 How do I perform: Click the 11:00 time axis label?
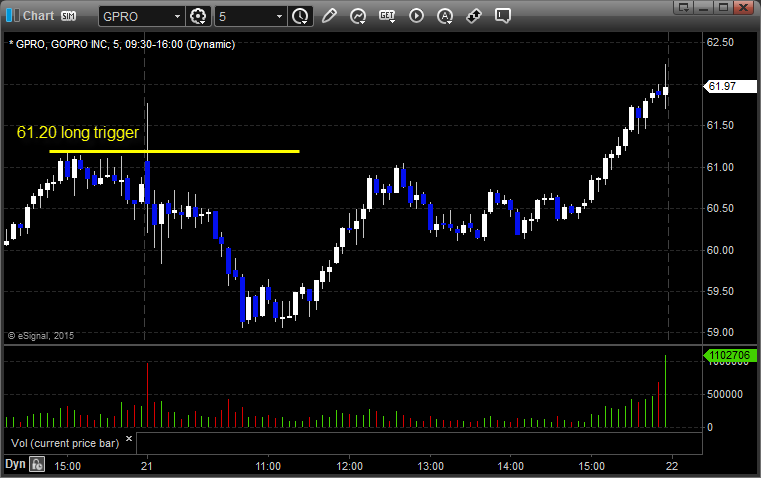coord(268,466)
